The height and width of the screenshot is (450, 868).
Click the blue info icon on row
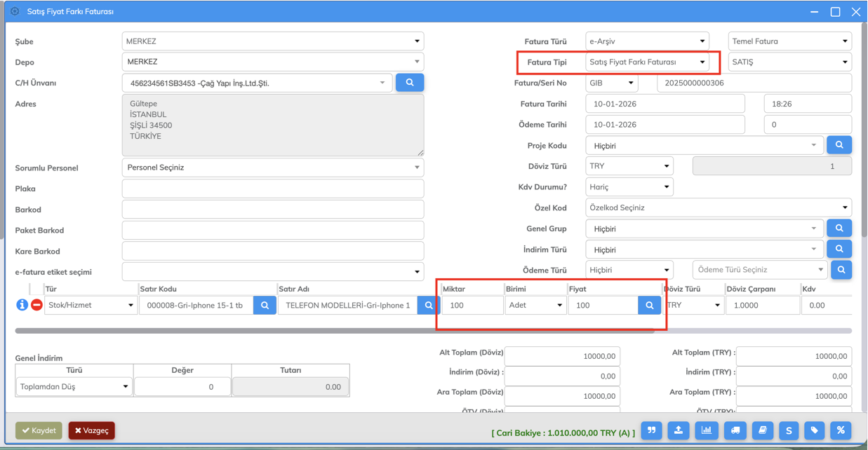click(22, 305)
